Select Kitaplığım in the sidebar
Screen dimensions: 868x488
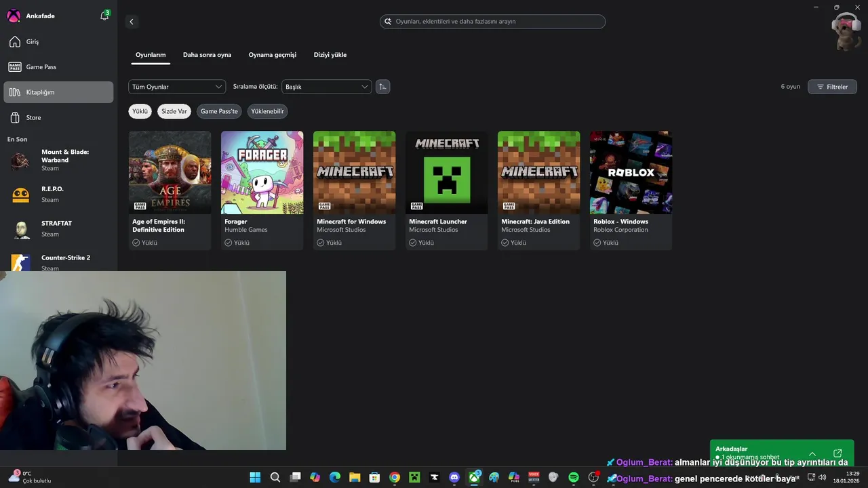pyautogui.click(x=58, y=92)
